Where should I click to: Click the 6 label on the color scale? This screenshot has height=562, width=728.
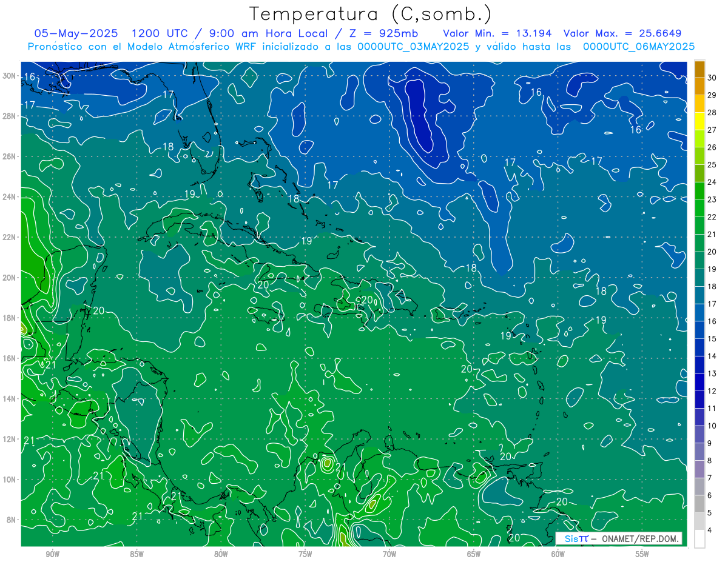710,496
